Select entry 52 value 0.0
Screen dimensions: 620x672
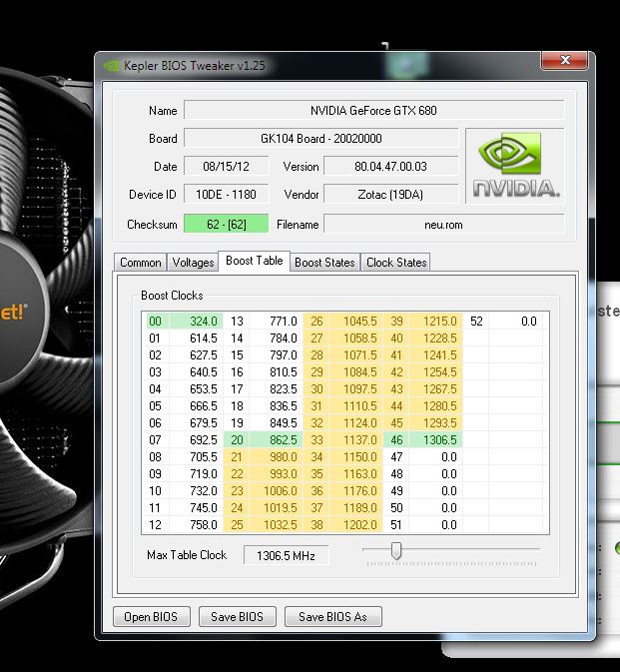click(516, 321)
